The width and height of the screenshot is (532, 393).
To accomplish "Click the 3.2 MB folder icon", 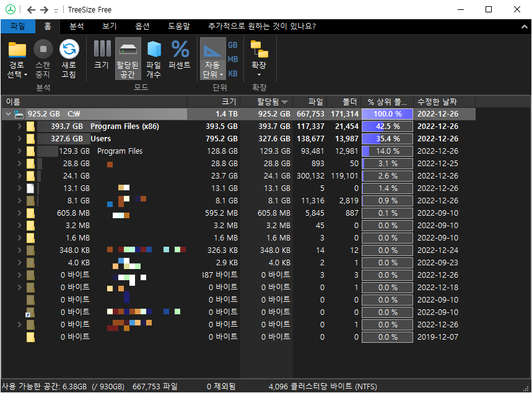I will (x=30, y=226).
